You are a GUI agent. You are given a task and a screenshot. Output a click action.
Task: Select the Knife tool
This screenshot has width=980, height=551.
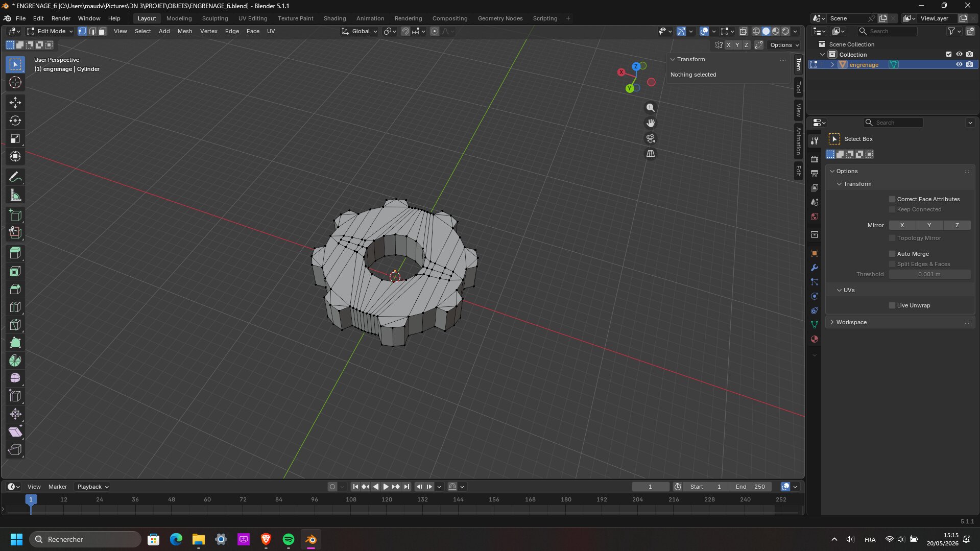[x=15, y=325]
